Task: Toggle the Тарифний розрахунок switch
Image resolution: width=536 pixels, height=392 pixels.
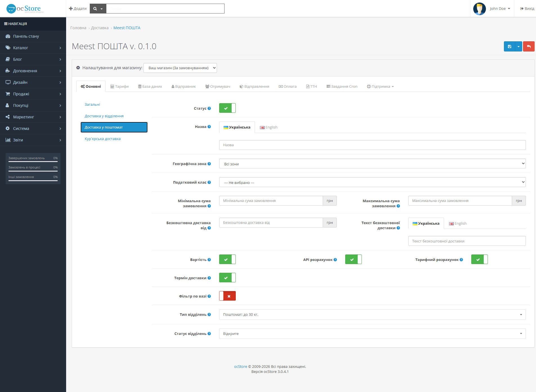Action: pos(479,259)
